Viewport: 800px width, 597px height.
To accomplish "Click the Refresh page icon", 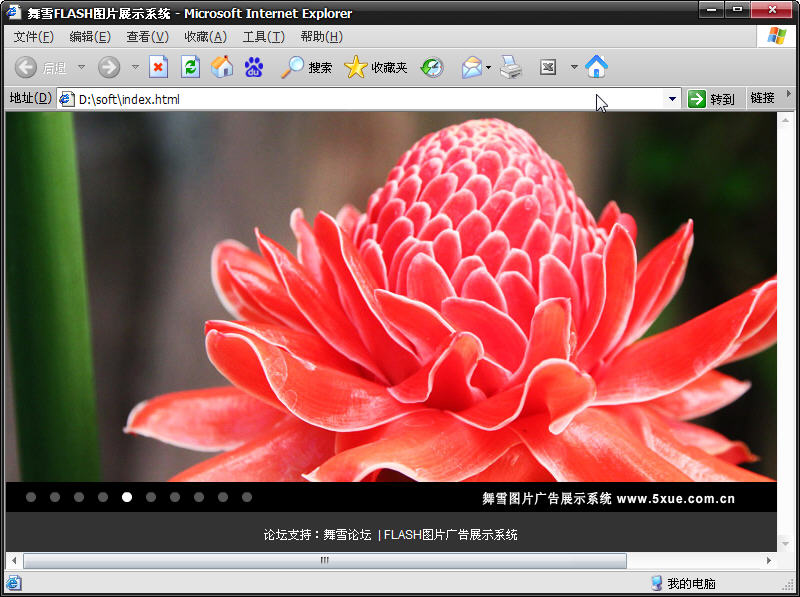I will tap(190, 67).
